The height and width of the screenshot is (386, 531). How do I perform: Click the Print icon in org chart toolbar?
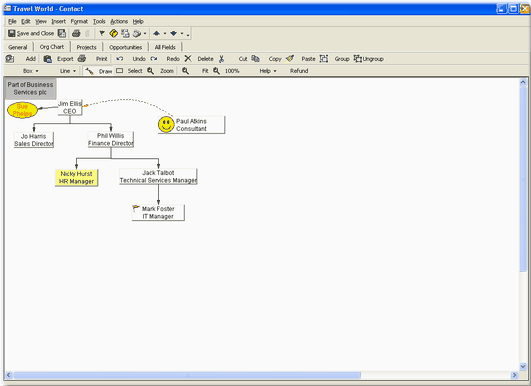(x=82, y=59)
